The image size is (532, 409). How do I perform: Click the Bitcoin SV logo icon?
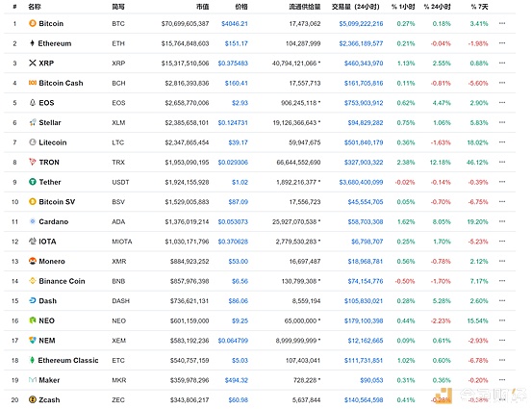point(33,202)
